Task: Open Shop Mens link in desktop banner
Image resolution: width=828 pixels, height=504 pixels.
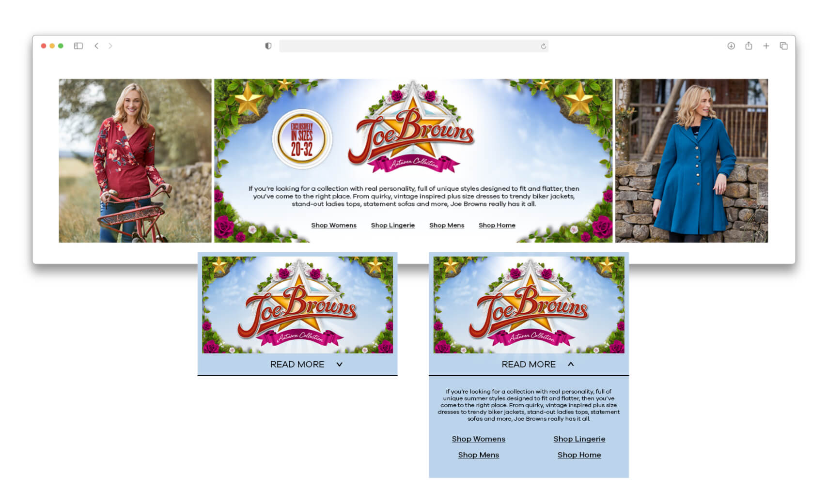Action: point(446,225)
